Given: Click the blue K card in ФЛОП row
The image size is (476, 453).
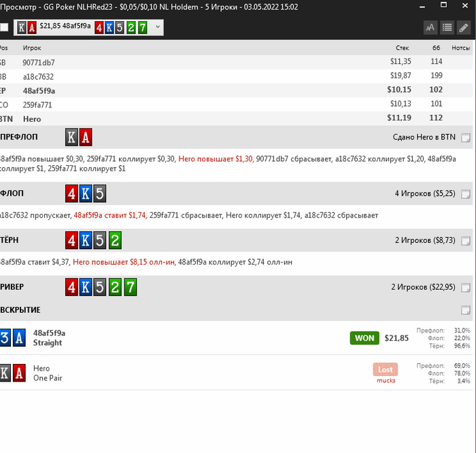Looking at the screenshot, I should click(x=86, y=194).
